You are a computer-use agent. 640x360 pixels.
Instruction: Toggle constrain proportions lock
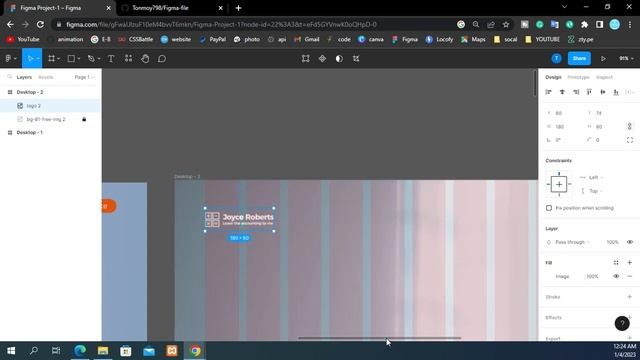coord(630,127)
